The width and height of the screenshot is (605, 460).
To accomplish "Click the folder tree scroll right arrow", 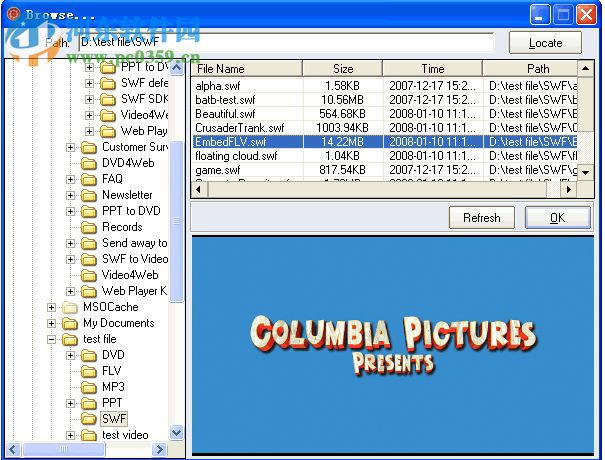I will click(159, 449).
